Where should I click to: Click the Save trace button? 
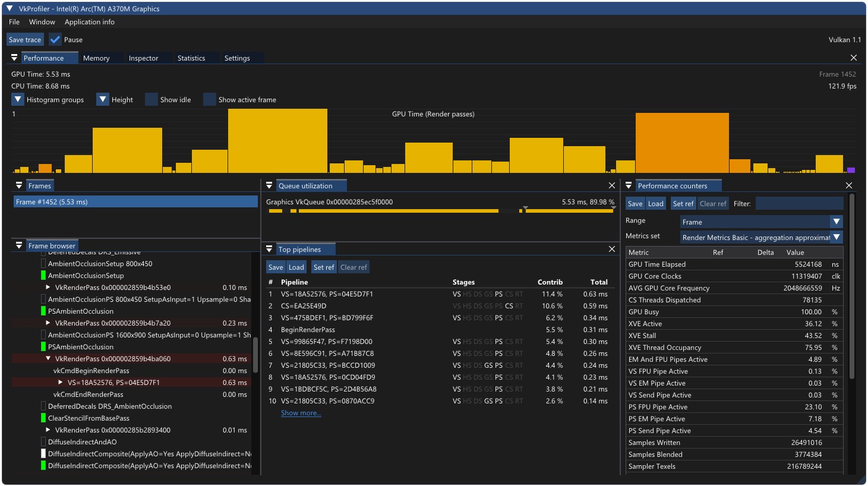pyautogui.click(x=25, y=40)
